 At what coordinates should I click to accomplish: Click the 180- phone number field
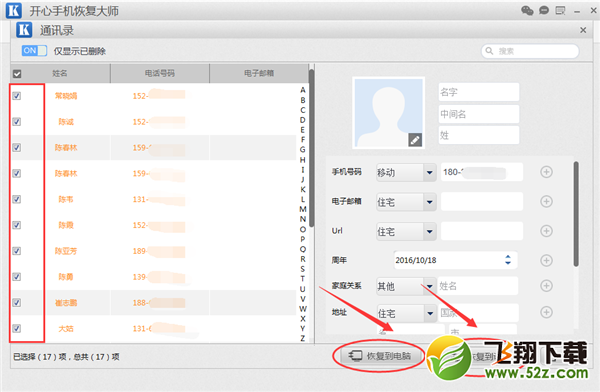(482, 172)
